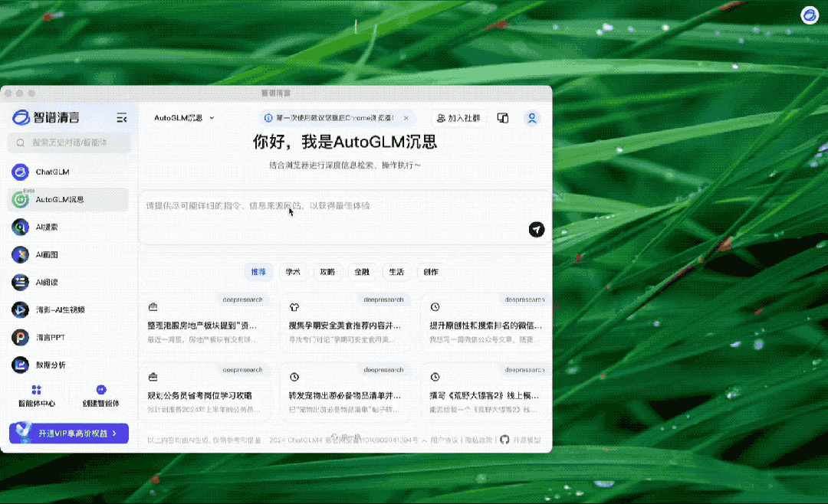Open the 隐私政策 link in footer
This screenshot has width=828, height=504.
(x=478, y=440)
